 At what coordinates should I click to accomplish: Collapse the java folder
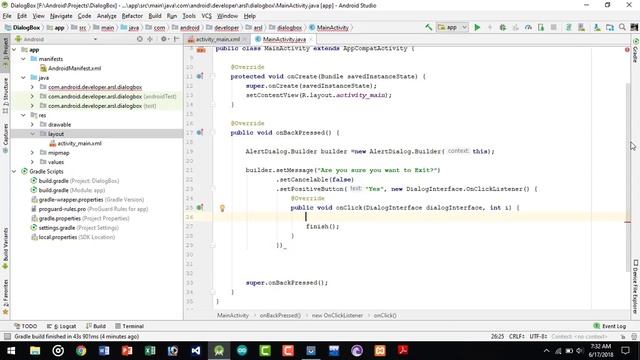coord(23,78)
